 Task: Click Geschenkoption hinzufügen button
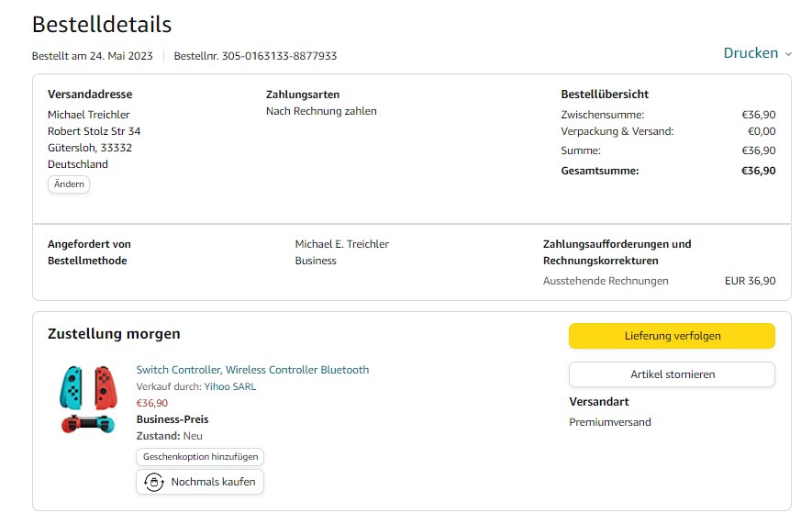pyautogui.click(x=200, y=456)
